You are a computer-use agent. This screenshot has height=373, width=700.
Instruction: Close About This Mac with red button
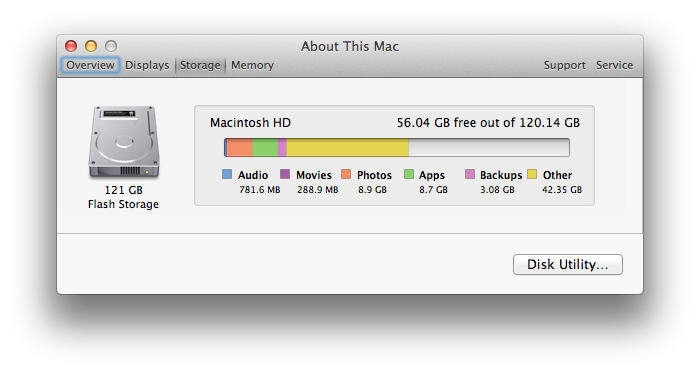[71, 46]
